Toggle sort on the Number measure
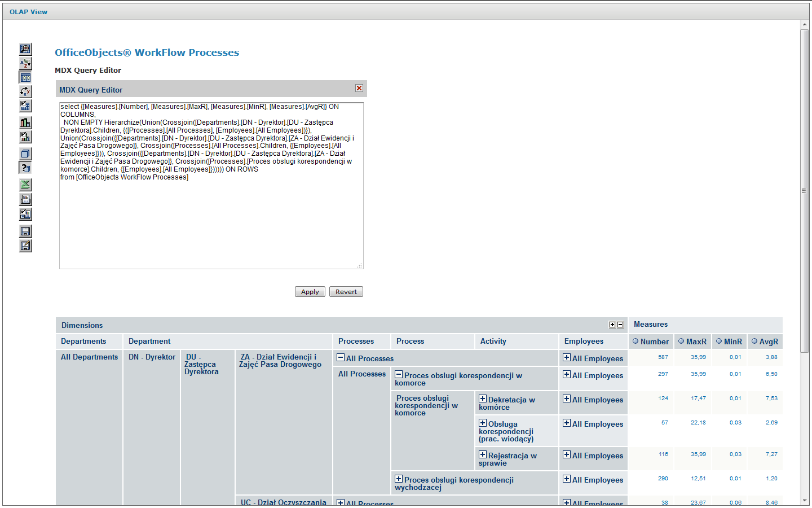812x508 pixels. coord(636,341)
